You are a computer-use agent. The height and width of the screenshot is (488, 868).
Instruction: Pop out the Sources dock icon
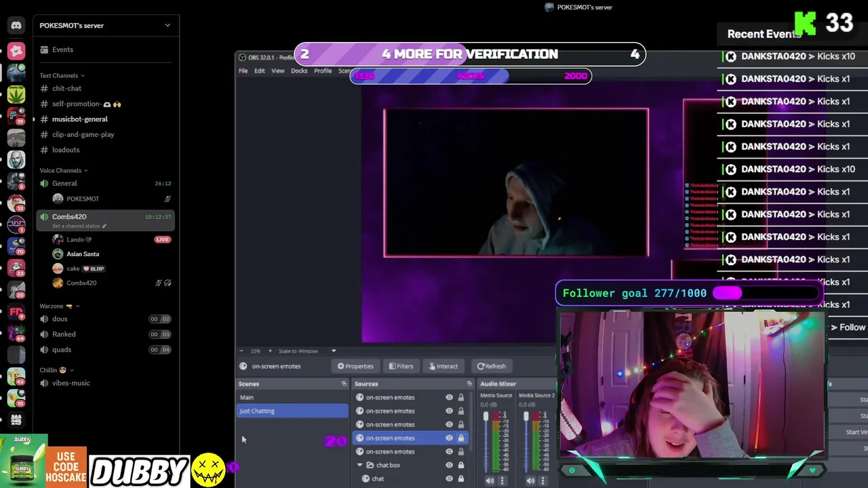pyautogui.click(x=469, y=384)
